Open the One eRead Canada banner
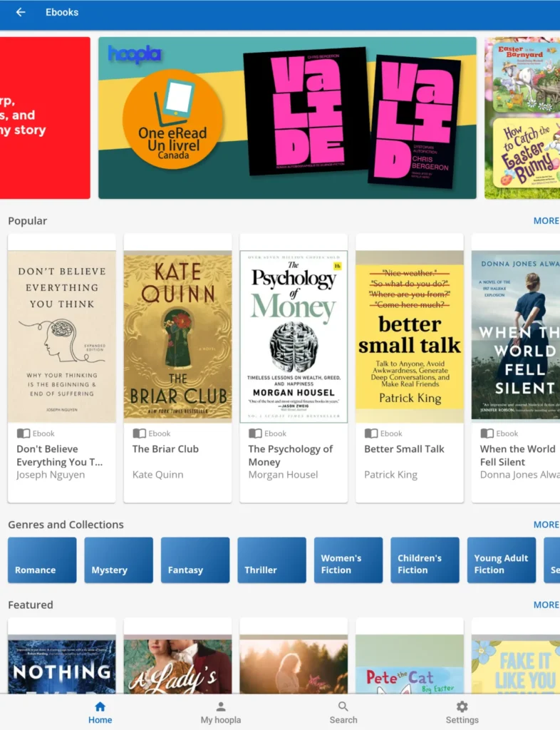Screen dimensions: 560x730 287,118
